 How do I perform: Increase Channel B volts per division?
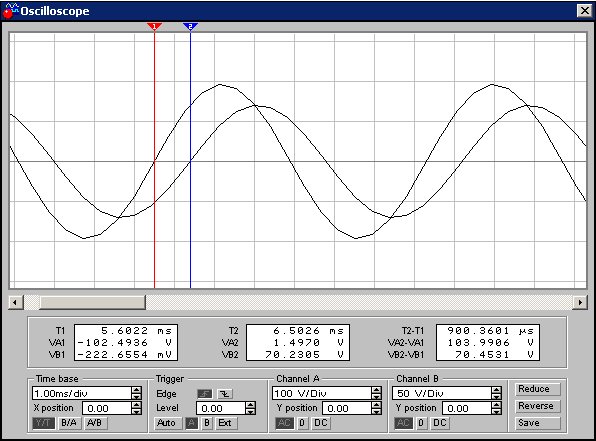(496, 390)
